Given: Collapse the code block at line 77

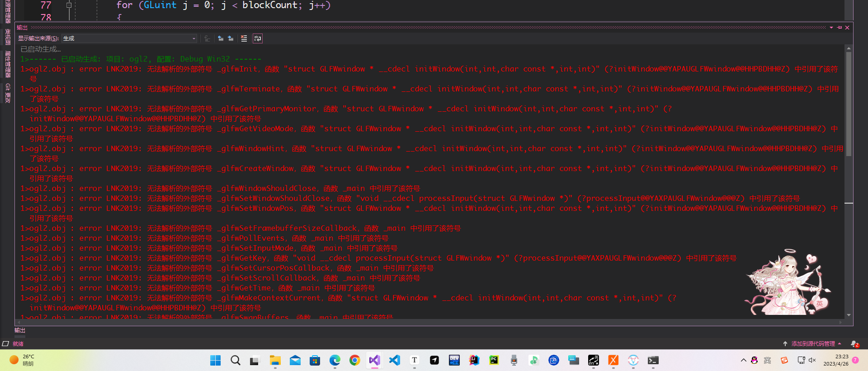Looking at the screenshot, I should 69,5.
